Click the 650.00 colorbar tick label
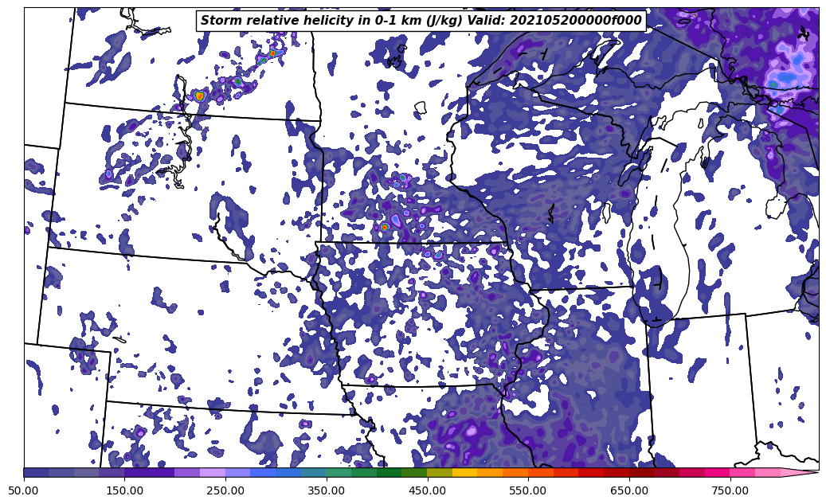Image resolution: width=826 pixels, height=504 pixels. point(629,490)
